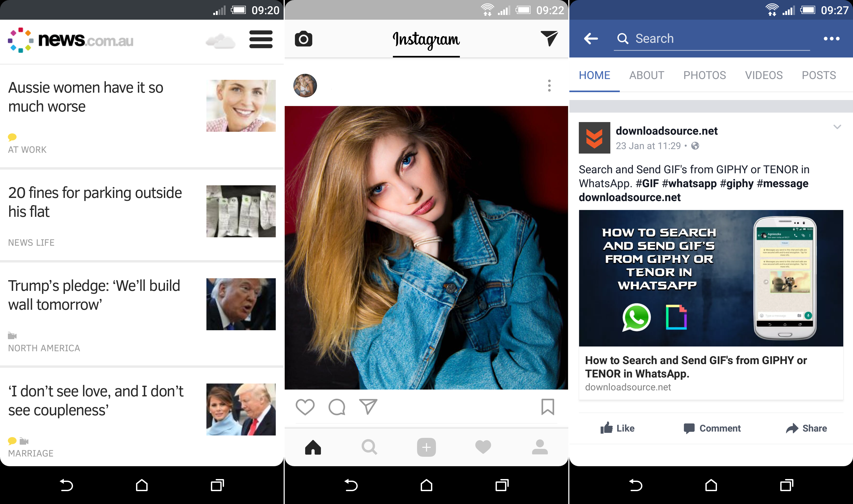Screen dimensions: 853x504
Task: Open Instagram direct messages paper plane
Action: pyautogui.click(x=549, y=38)
